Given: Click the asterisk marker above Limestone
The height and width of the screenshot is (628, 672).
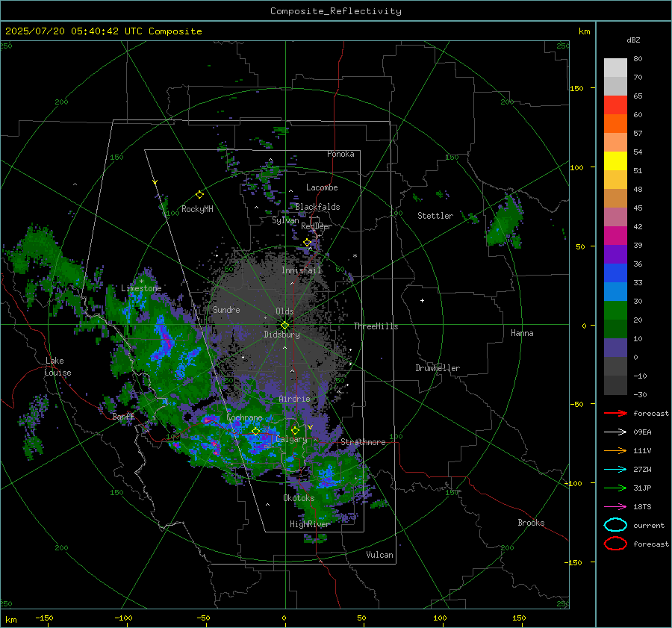Looking at the screenshot, I should (x=141, y=282).
